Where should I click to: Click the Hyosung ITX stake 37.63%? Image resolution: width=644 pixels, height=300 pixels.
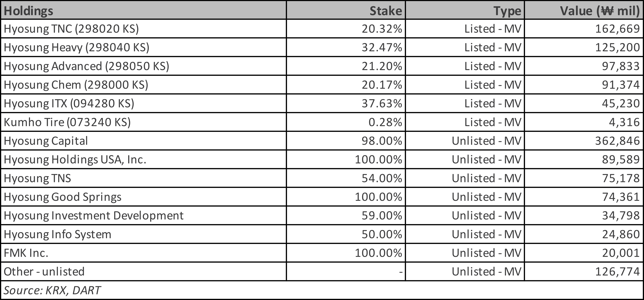pos(382,104)
